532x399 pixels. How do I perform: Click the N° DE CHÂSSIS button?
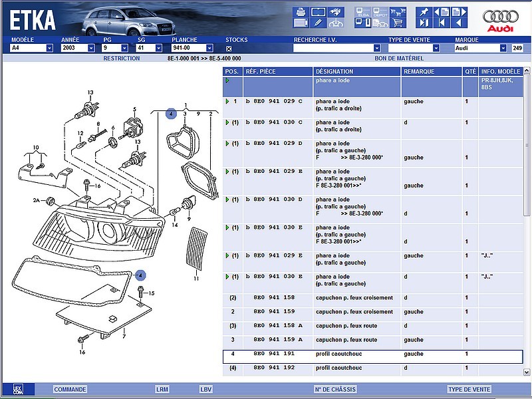335,390
